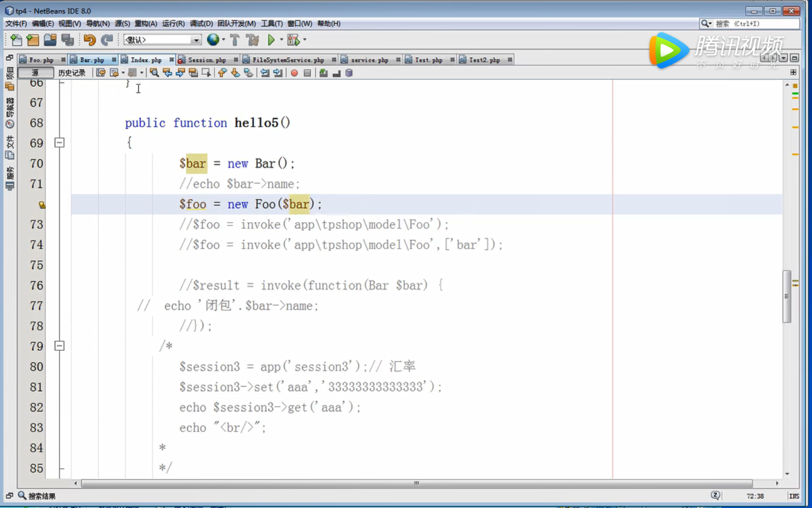Jump to the last edit location

[101, 73]
